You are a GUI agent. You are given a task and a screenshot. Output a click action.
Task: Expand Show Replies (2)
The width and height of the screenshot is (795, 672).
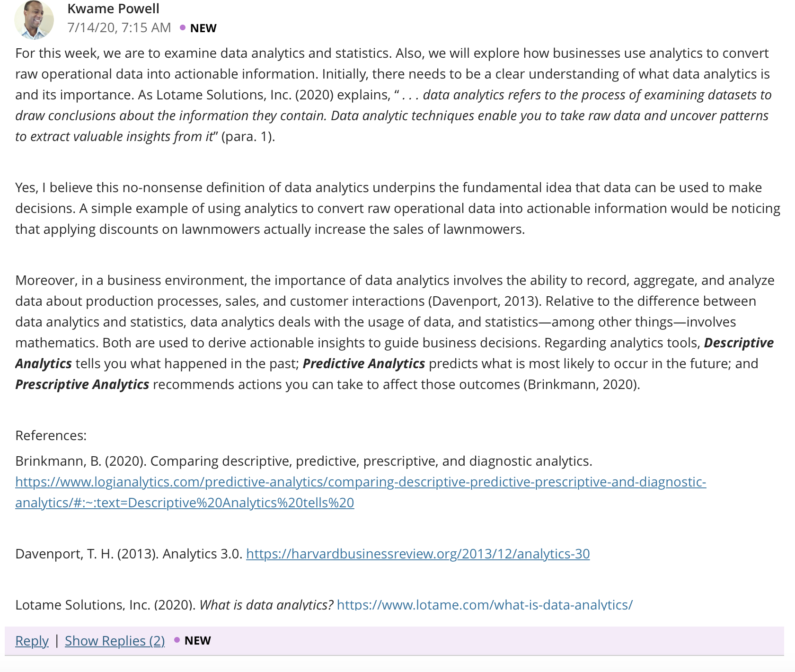(115, 640)
